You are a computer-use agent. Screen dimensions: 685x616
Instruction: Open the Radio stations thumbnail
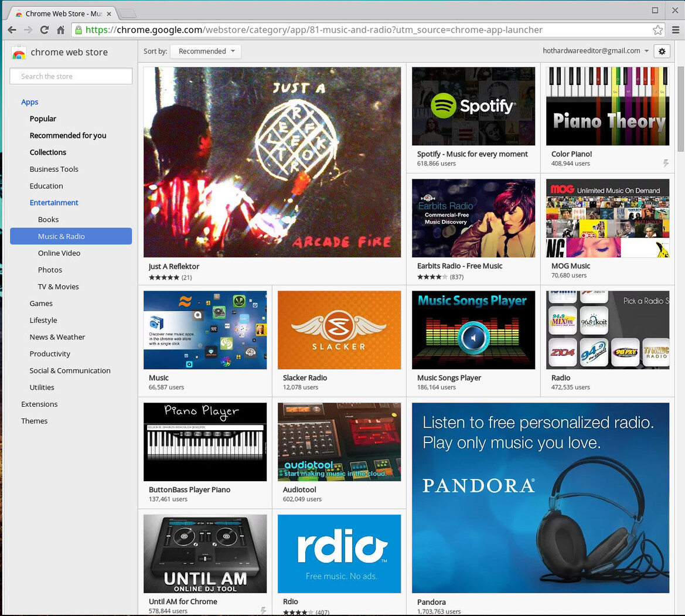click(x=608, y=330)
